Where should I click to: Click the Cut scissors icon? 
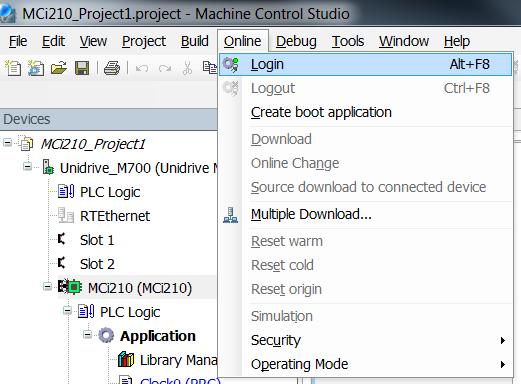coord(188,68)
